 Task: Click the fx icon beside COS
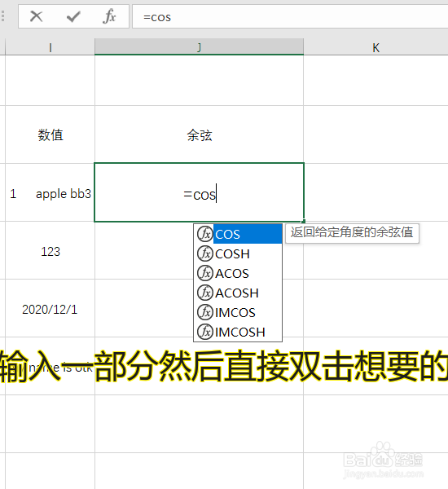pos(204,234)
